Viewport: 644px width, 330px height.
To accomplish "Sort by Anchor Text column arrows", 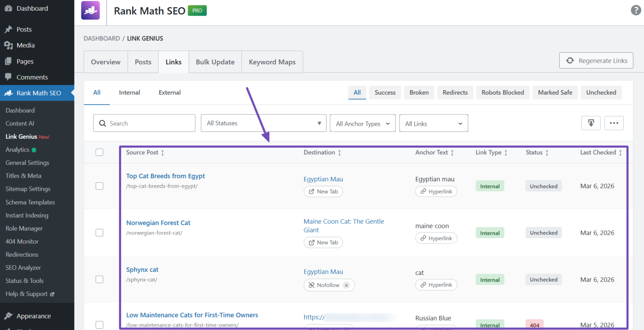I will click(452, 153).
